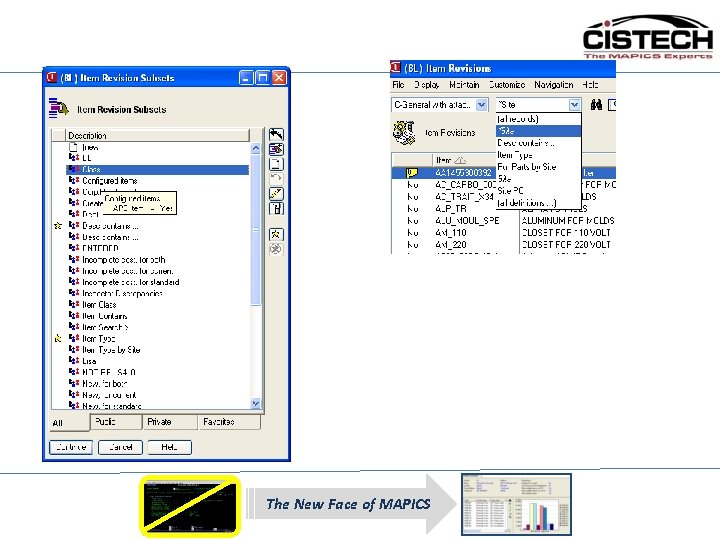Click the subset list vertical scrollbar thumb
This screenshot has height=540, width=720.
[x=256, y=230]
